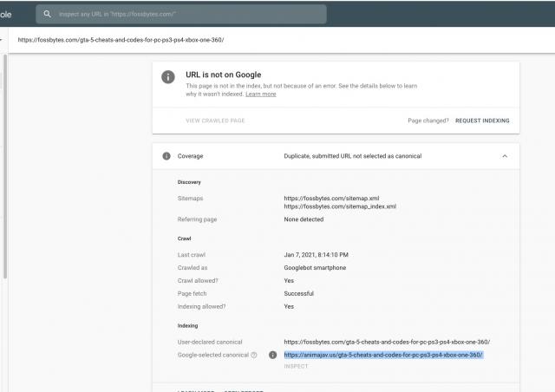Click the left sidebar scrollbar
The width and height of the screenshot is (555, 392).
[5, 167]
